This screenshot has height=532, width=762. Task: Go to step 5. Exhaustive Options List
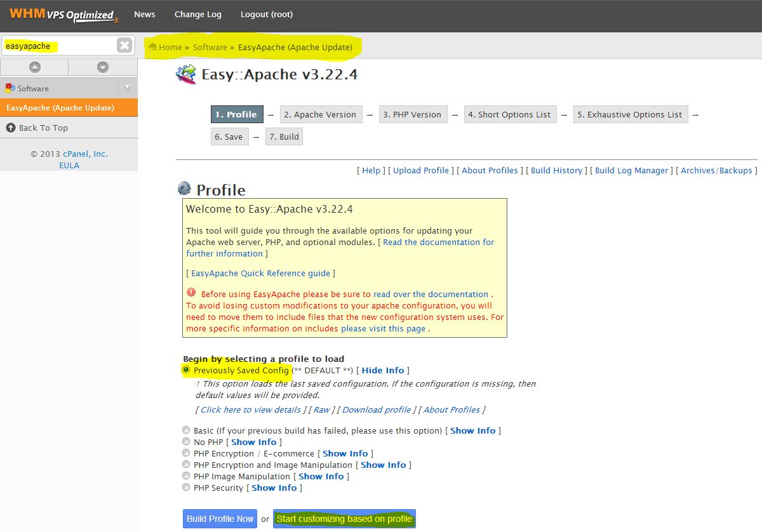tap(631, 114)
